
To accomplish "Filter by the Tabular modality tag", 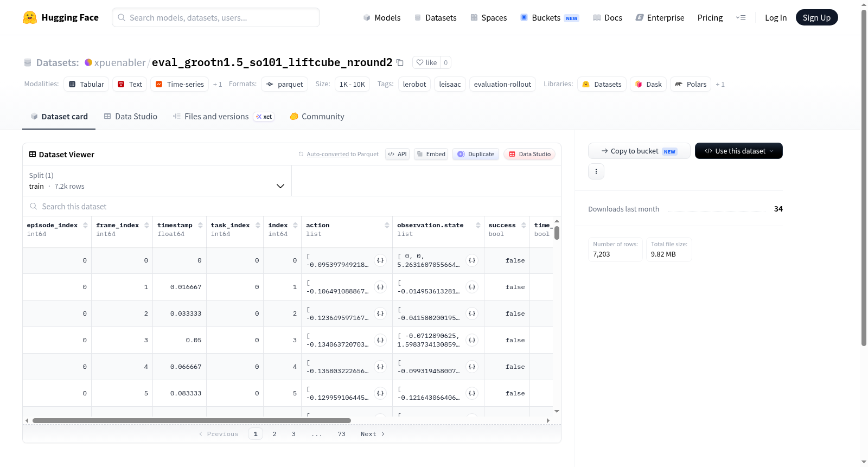I will (86, 84).
